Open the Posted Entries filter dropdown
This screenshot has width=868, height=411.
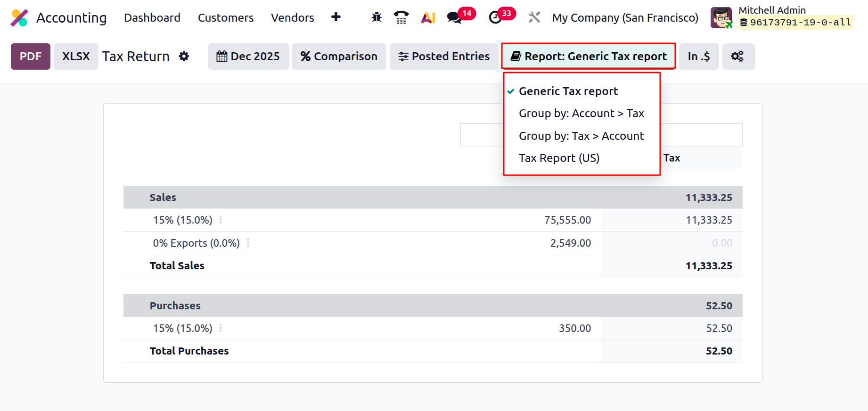tap(444, 56)
